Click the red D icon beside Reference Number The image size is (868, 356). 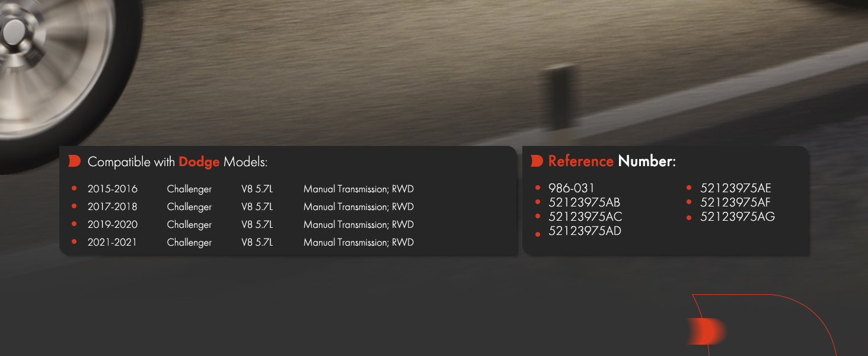point(537,161)
